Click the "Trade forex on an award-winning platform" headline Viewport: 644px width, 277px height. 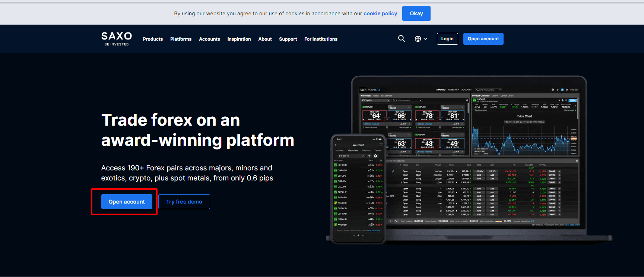[x=198, y=130]
